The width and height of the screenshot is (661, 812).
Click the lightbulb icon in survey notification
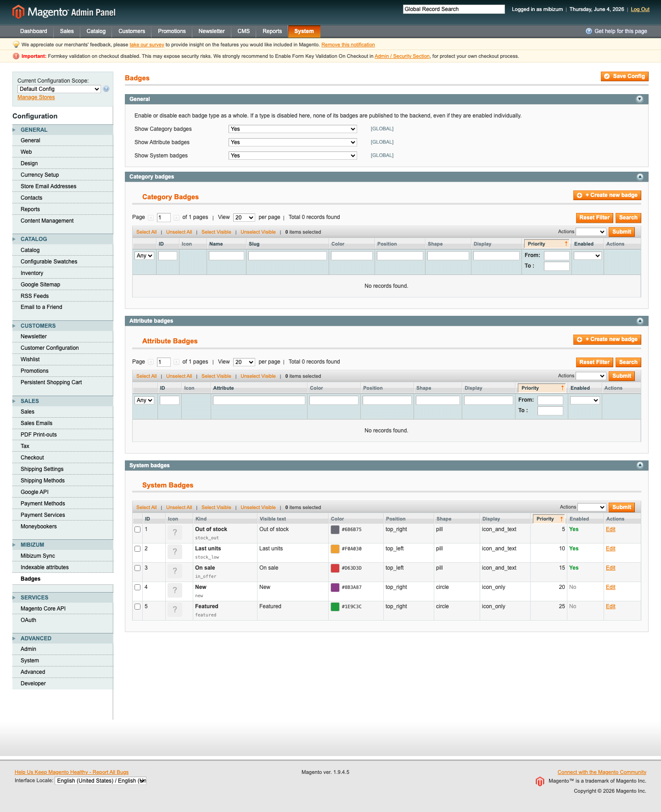point(16,45)
